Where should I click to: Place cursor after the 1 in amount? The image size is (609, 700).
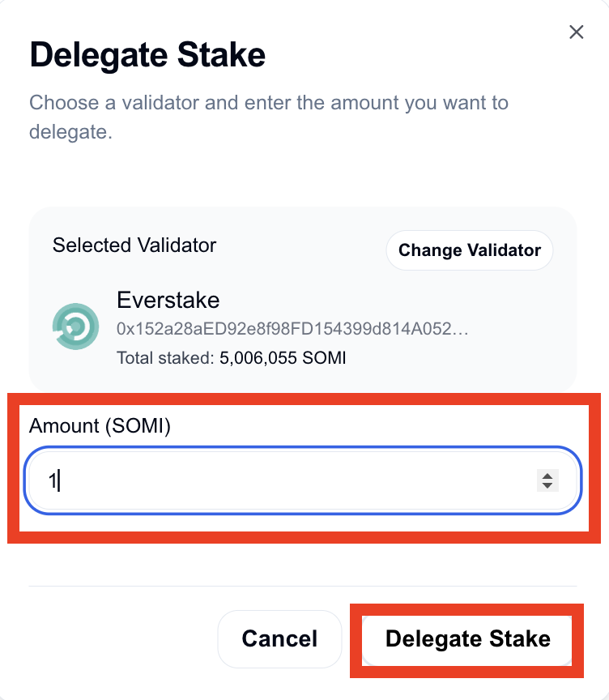coord(58,480)
